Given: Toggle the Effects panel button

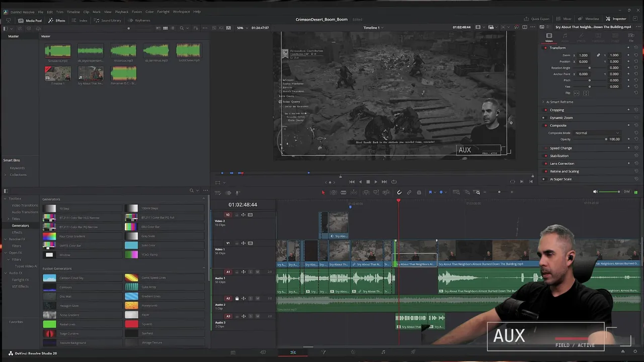Looking at the screenshot, I should (57, 21).
